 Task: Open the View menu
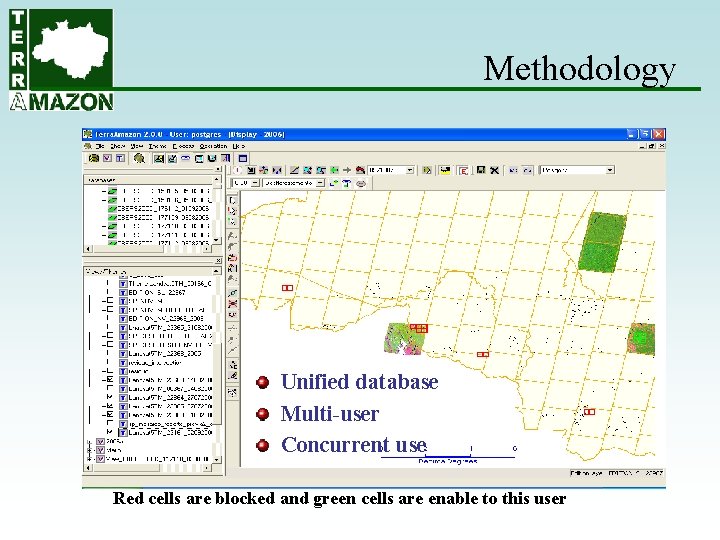click(x=137, y=146)
